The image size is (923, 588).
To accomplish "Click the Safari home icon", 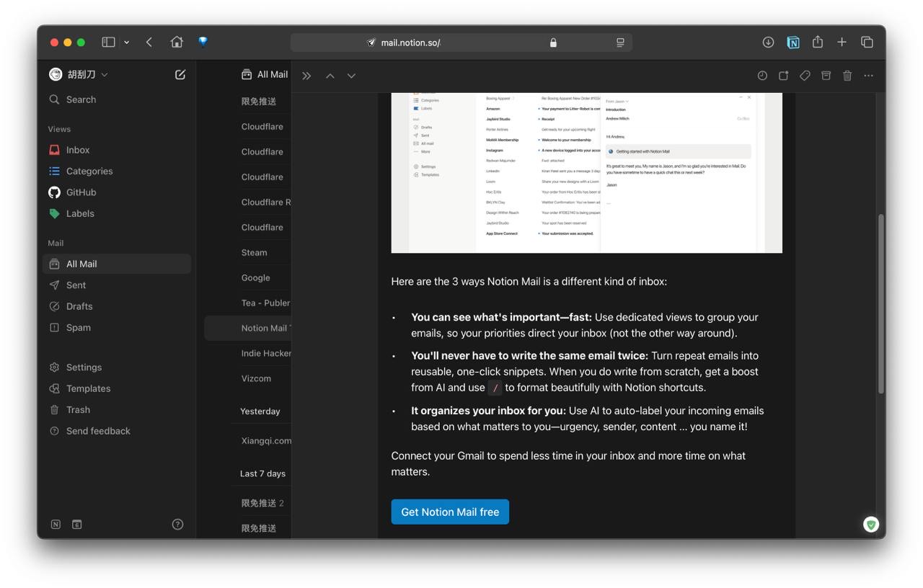I will [x=177, y=43].
